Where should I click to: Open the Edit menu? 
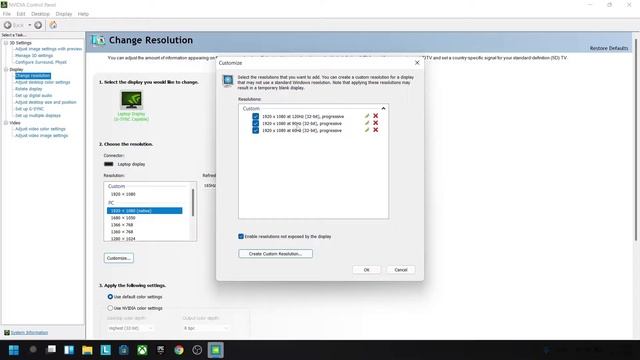click(x=21, y=14)
